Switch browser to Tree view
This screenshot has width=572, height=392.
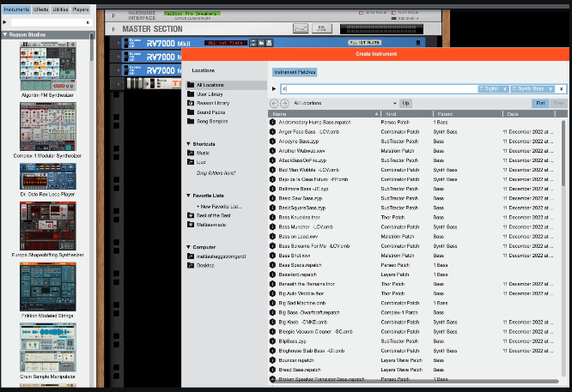pos(558,103)
